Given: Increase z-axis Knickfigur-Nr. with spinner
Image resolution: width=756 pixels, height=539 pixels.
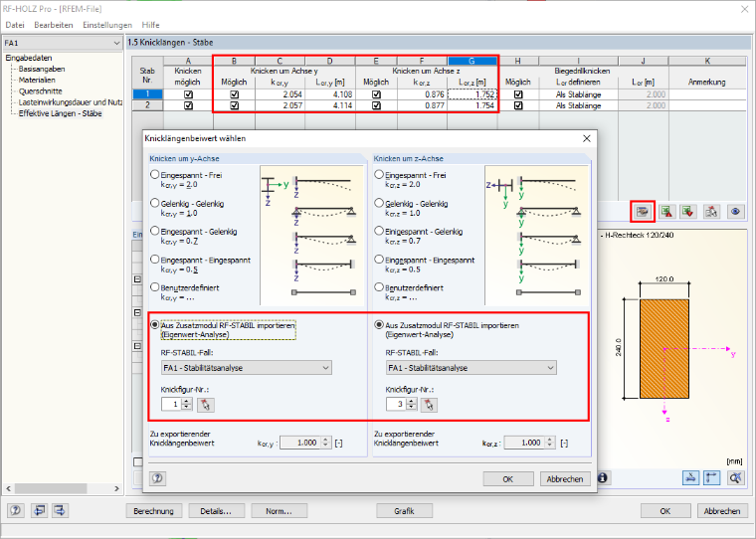Looking at the screenshot, I should [x=411, y=401].
